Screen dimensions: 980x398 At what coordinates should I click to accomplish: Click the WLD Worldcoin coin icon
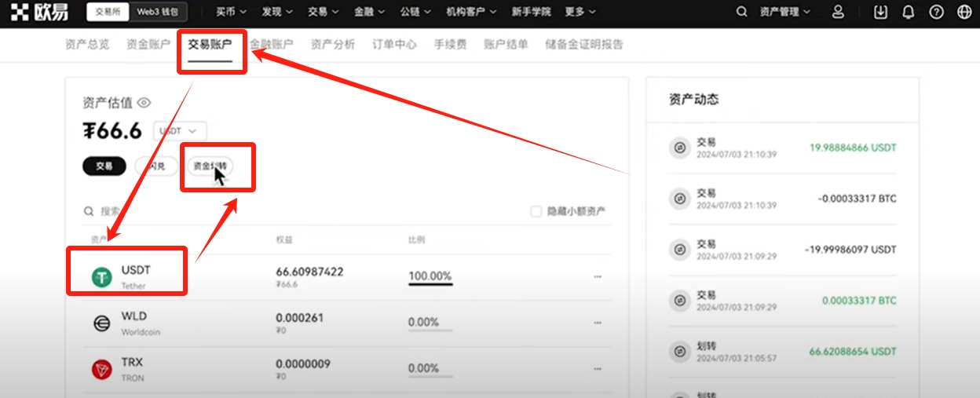[101, 324]
